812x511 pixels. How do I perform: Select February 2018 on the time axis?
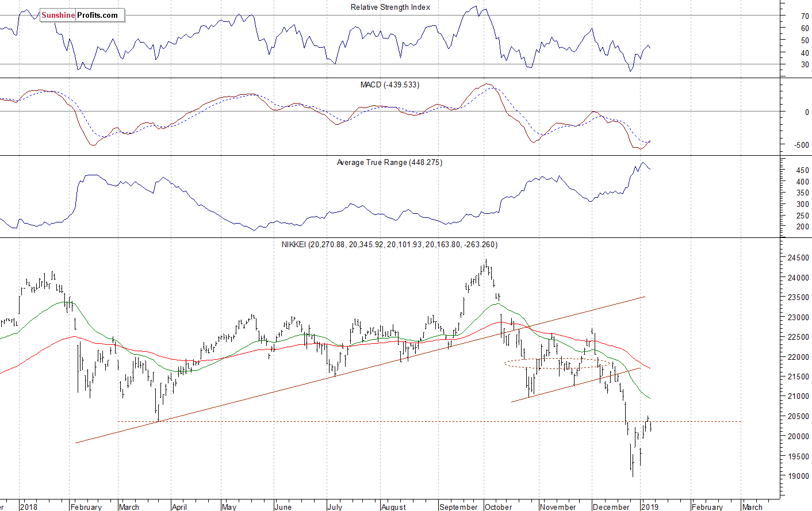86,506
